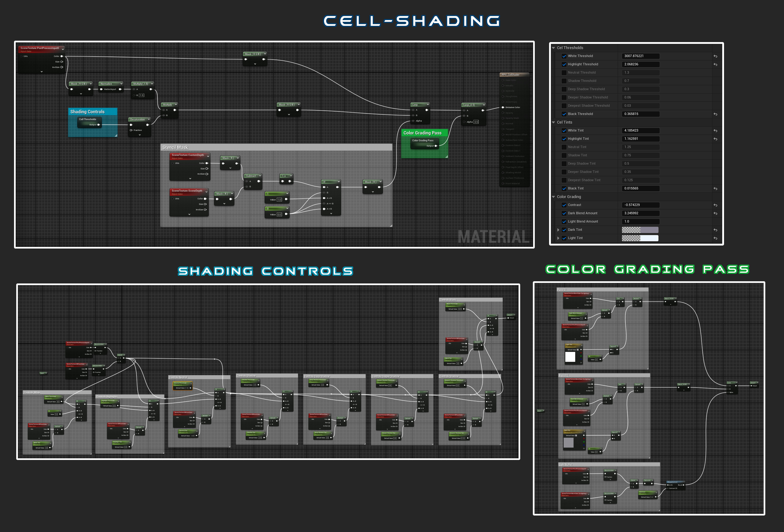The image size is (784, 532).
Task: Enable the Neutral Threshold checkbox
Action: 564,73
